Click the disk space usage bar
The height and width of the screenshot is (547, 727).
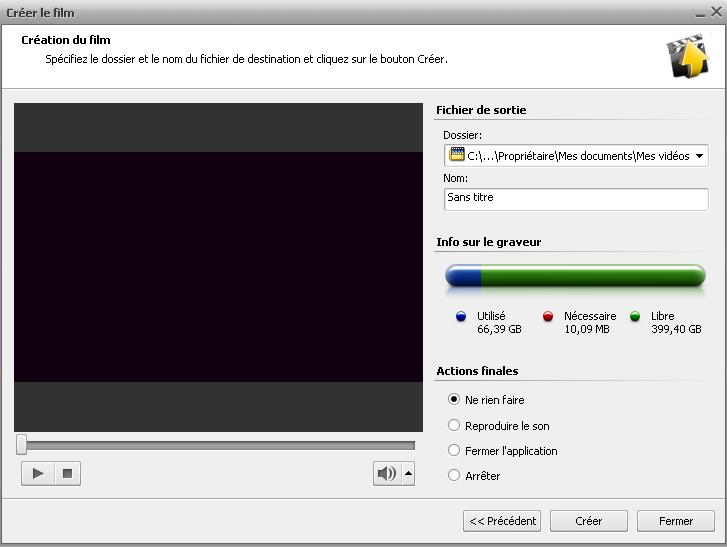(x=575, y=276)
